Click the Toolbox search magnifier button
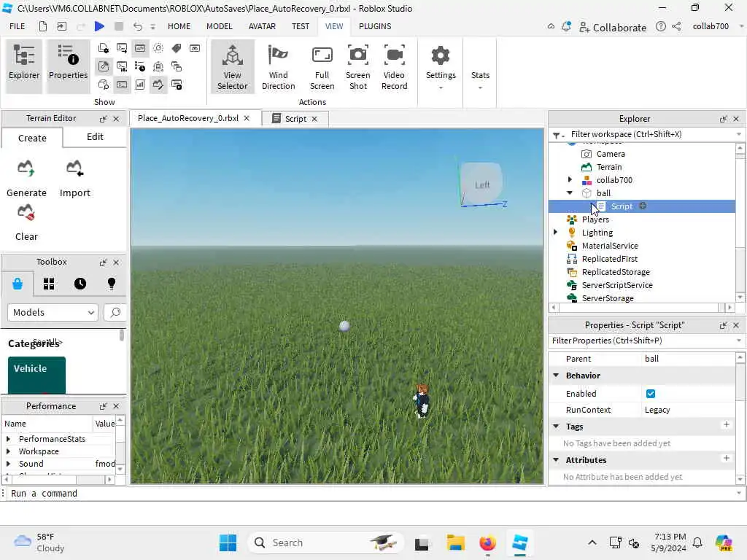 tap(115, 312)
